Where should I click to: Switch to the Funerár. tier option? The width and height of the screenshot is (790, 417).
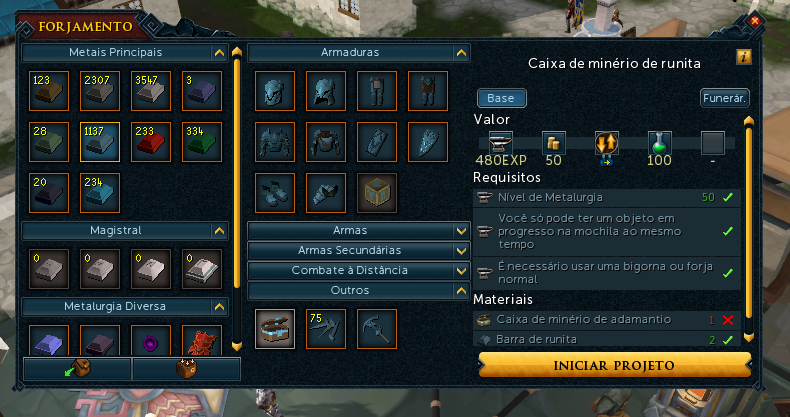point(725,98)
